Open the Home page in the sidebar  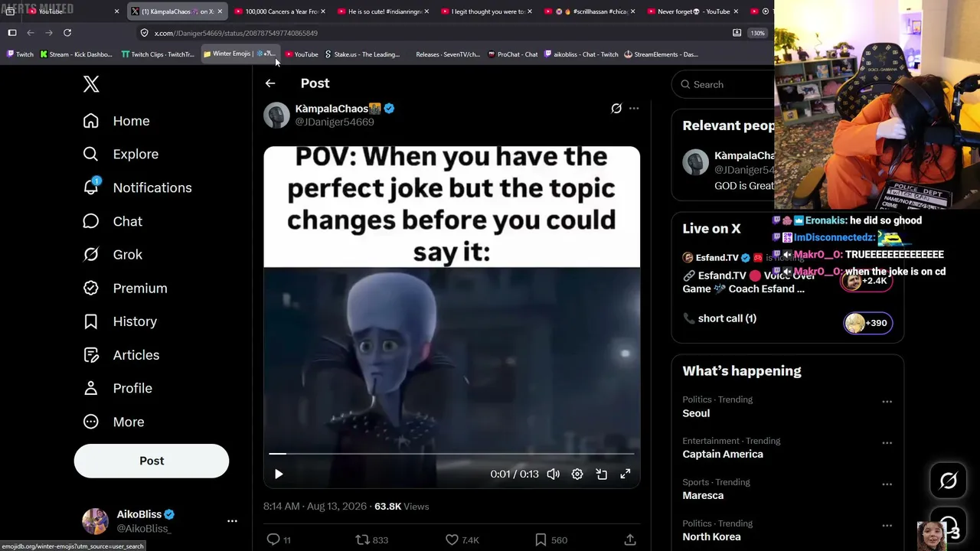[x=116, y=121]
